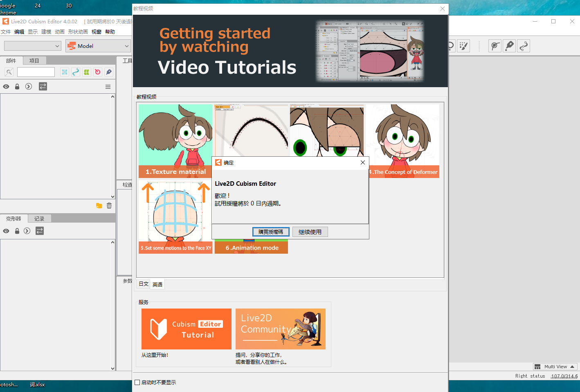Close the 确定 welcome dialog
Viewport: 580px width, 392px height.
pos(362,162)
